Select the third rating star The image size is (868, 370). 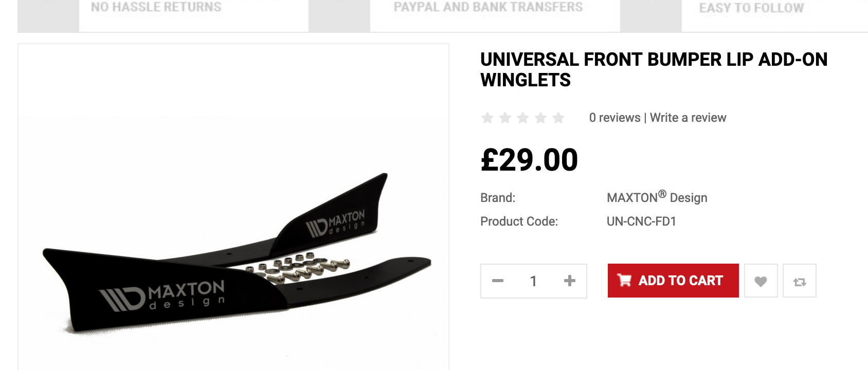point(523,118)
